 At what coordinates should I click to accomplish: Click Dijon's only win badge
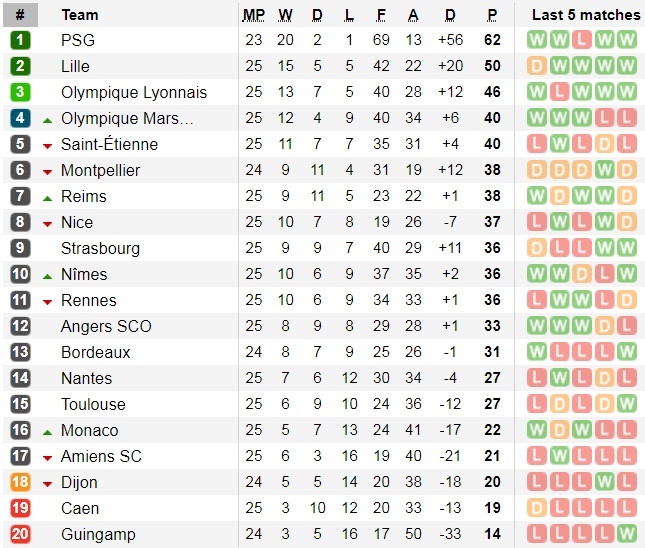click(x=604, y=482)
